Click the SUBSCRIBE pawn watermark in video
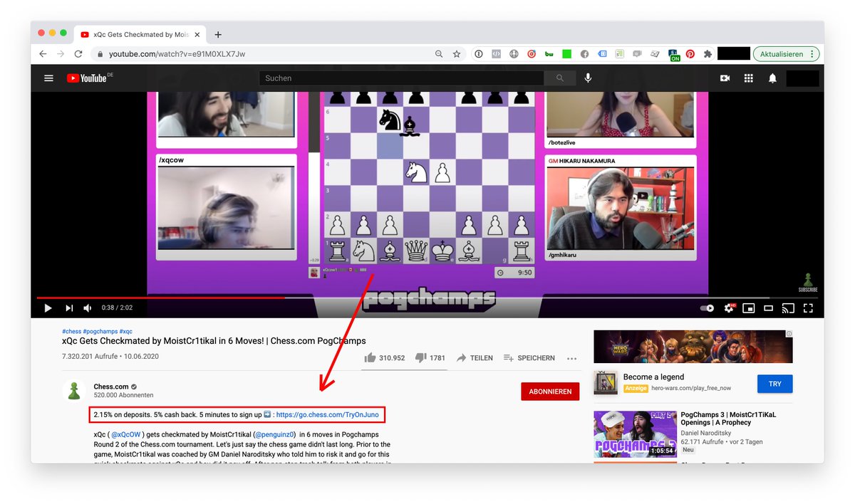 (807, 283)
